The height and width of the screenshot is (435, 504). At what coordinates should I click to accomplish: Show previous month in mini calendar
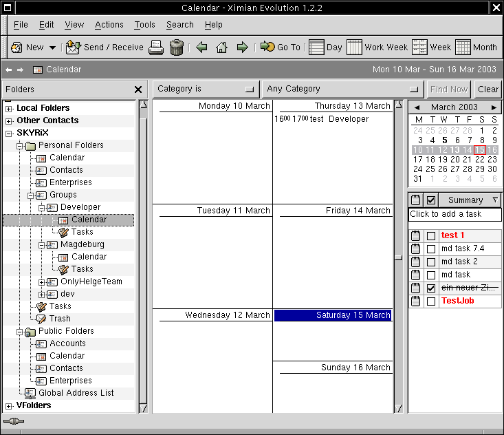[x=417, y=107]
